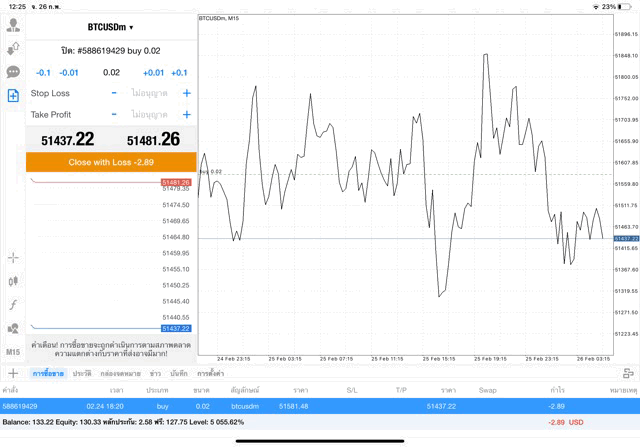The height and width of the screenshot is (447, 640).
Task: Open the quotes arrows icon in sidebar
Action: (x=13, y=48)
